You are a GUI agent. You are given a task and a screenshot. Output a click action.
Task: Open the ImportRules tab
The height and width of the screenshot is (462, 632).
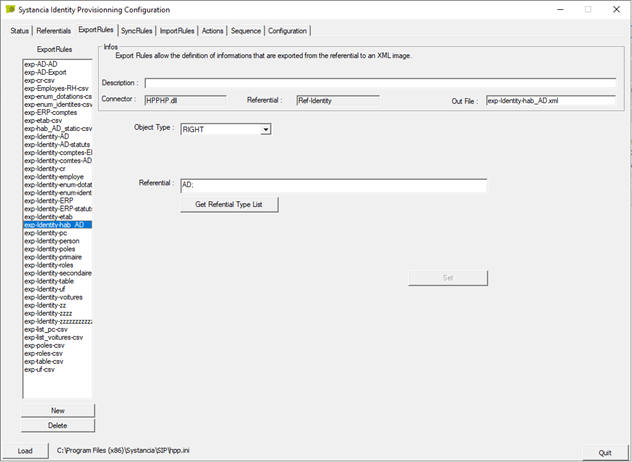[177, 31]
